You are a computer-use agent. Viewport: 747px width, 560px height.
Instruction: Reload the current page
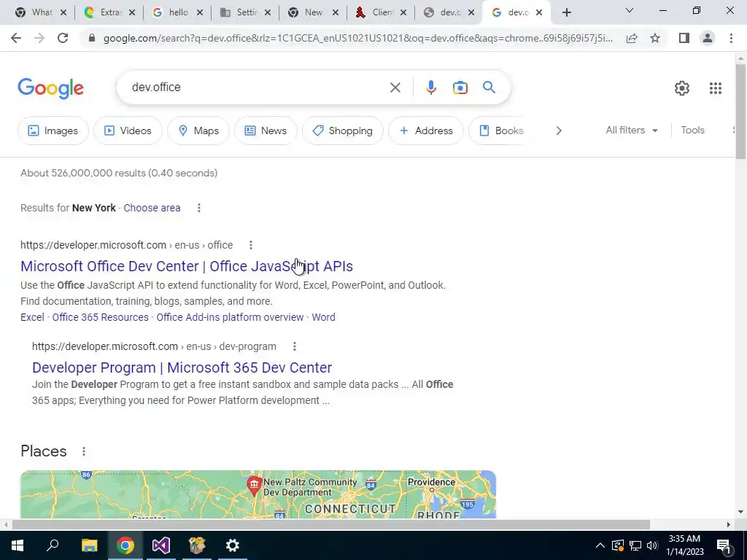tap(63, 38)
